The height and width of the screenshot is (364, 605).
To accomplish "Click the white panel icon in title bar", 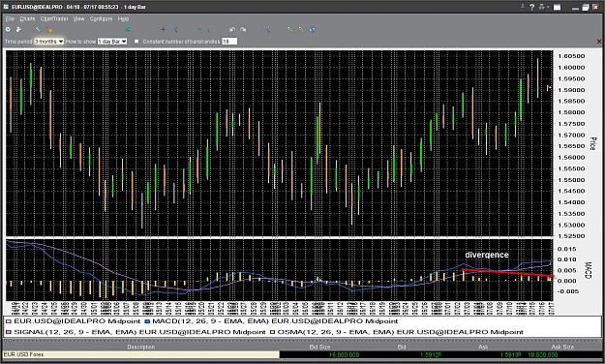I will 557,7.
